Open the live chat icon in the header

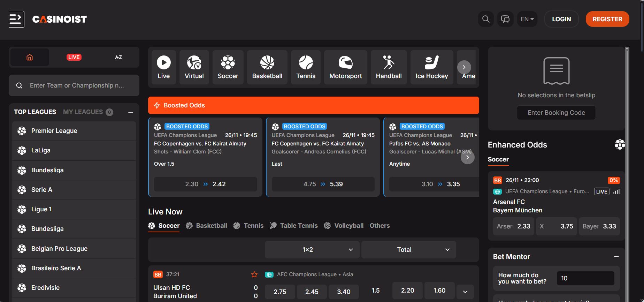[505, 19]
